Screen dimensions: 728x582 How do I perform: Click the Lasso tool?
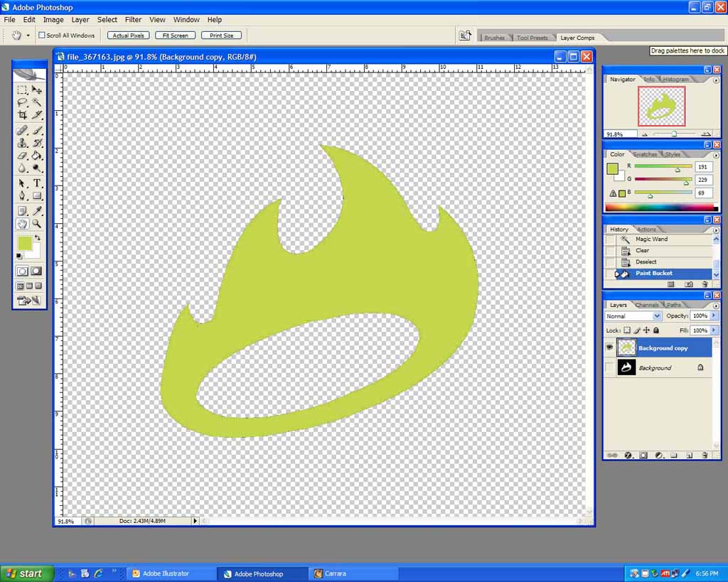click(22, 102)
